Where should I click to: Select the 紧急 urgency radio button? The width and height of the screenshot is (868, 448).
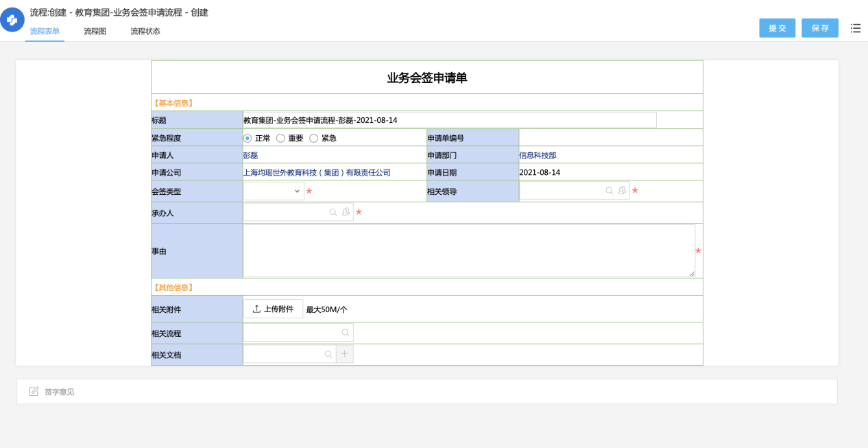click(x=314, y=138)
